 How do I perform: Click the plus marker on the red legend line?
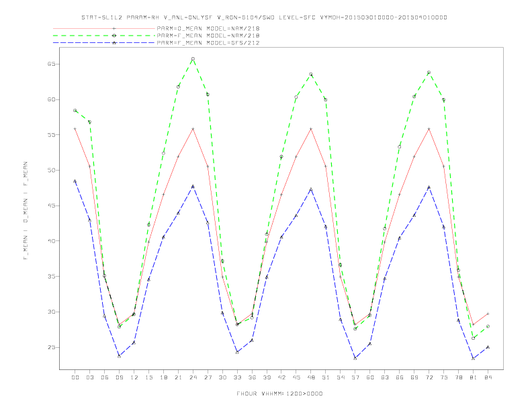pos(114,28)
